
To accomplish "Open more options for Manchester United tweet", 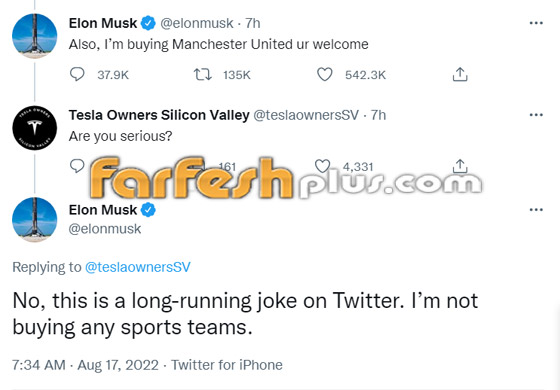I will coord(536,23).
